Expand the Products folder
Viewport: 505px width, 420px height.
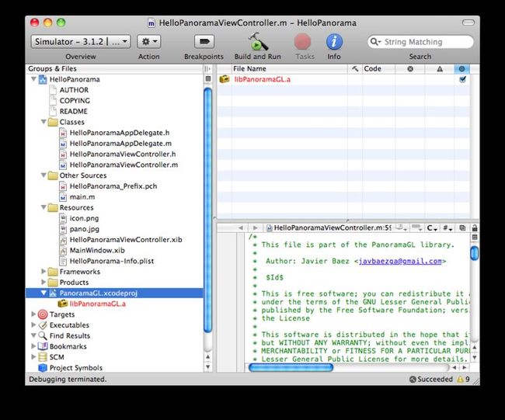44,282
